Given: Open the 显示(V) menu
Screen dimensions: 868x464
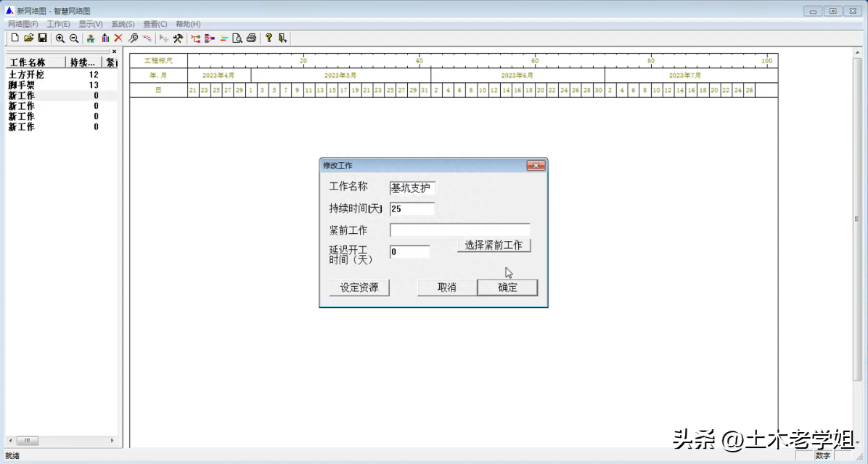Looking at the screenshot, I should coord(91,24).
